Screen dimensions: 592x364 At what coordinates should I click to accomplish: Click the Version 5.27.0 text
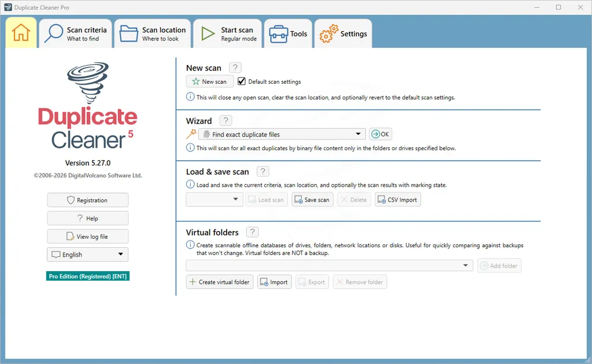(88, 163)
